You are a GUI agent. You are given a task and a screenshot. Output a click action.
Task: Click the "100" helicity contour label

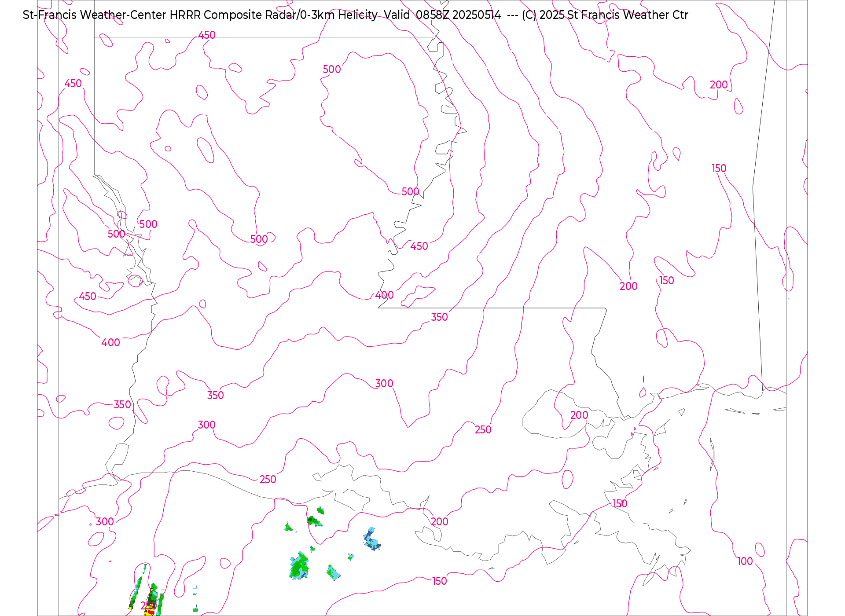745,561
